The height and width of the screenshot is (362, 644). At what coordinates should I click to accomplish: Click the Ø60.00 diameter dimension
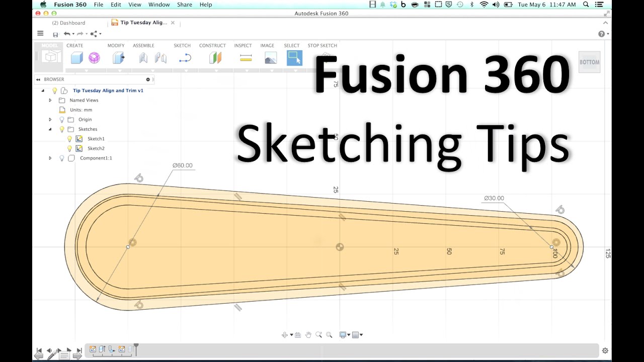pos(182,165)
